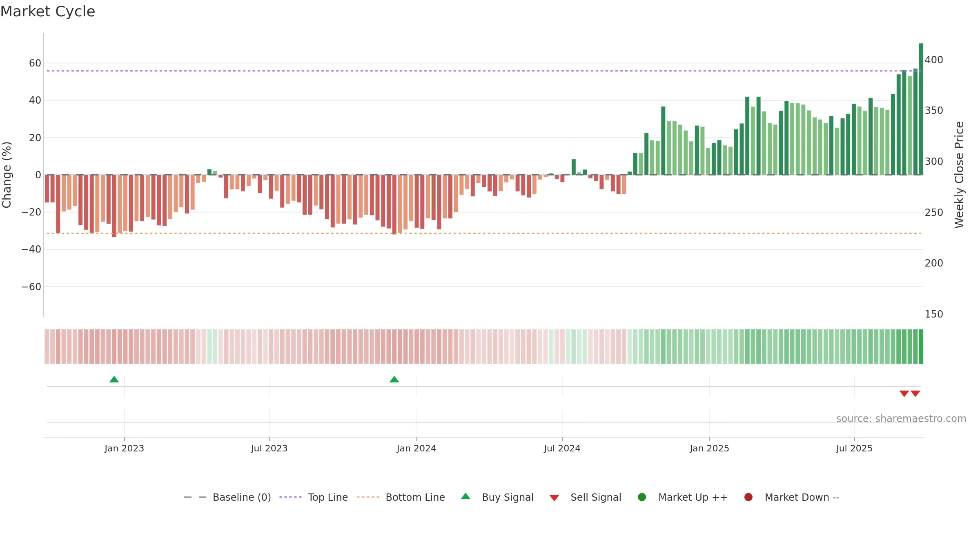
Task: Click the tallest green bar at chart end
Action: 921,109
